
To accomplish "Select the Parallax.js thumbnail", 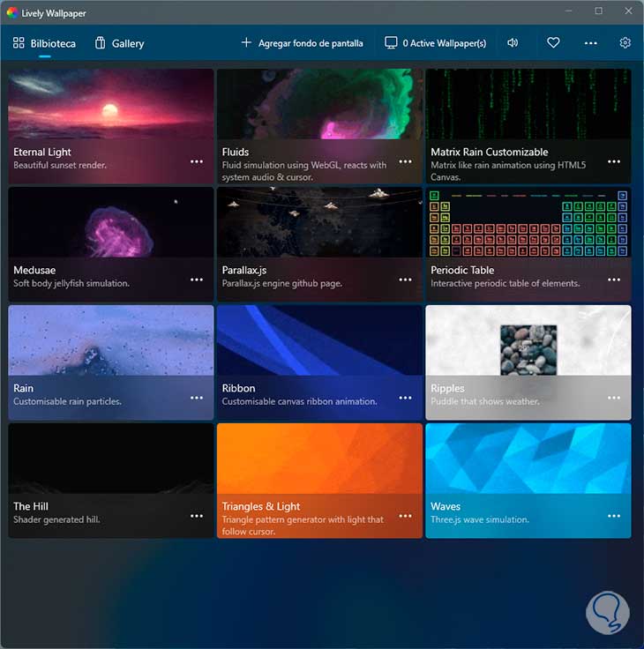I will click(x=319, y=222).
